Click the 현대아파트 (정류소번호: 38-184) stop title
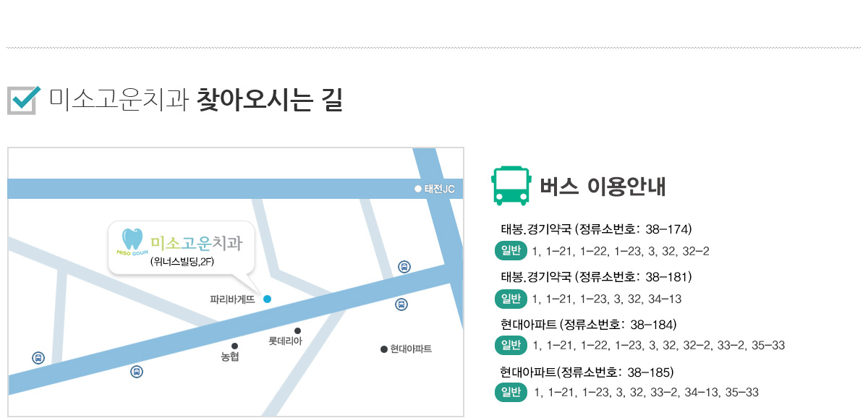The width and height of the screenshot is (868, 418). click(588, 323)
